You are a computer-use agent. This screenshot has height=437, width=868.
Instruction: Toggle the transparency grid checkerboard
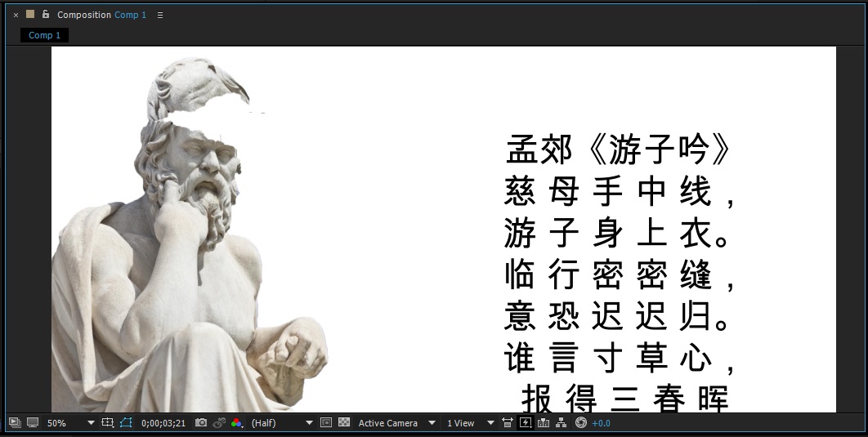[344, 422]
